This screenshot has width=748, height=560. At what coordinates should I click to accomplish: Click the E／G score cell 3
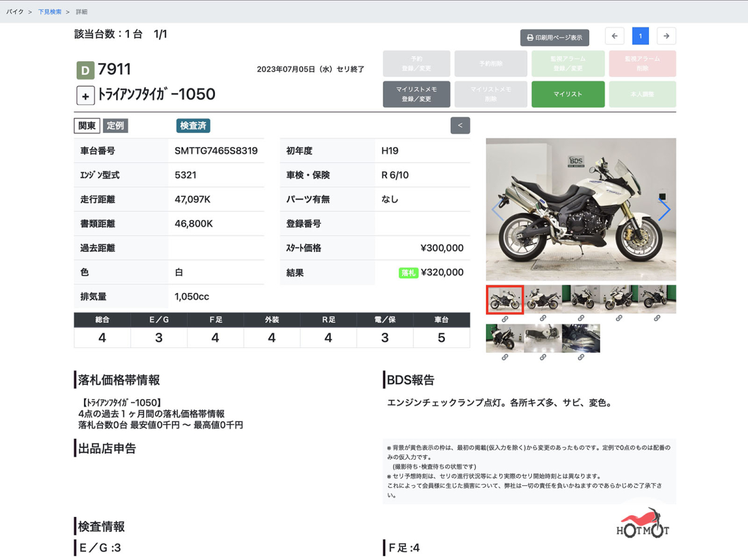(x=159, y=338)
